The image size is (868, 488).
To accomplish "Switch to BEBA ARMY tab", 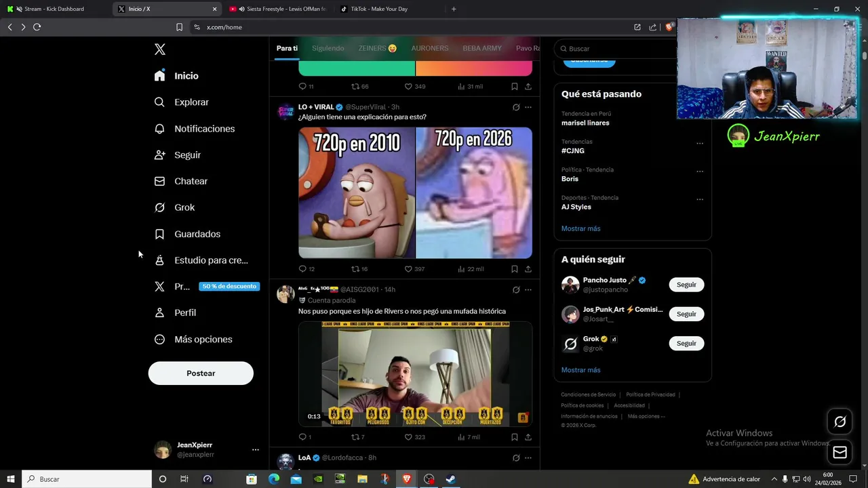I will click(482, 48).
